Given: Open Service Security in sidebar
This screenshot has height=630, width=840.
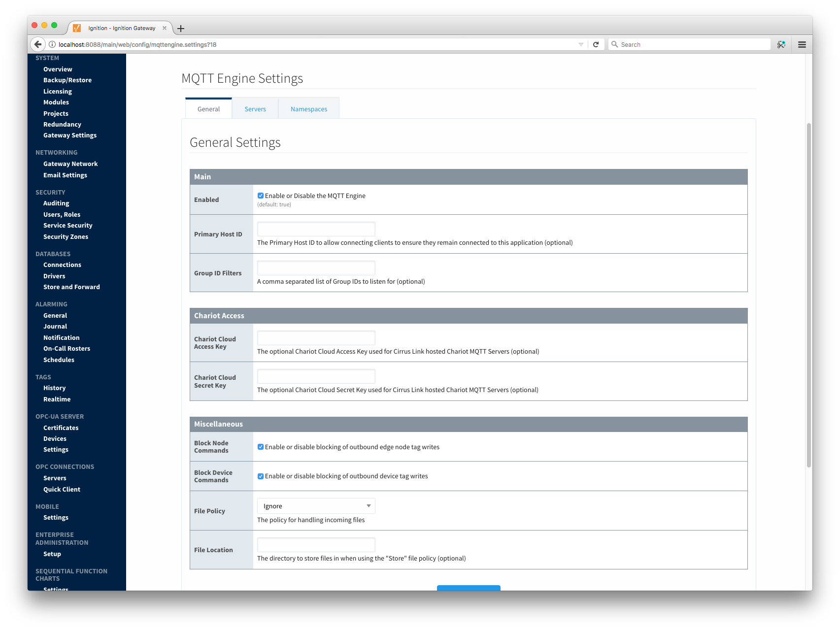Looking at the screenshot, I should (x=68, y=226).
